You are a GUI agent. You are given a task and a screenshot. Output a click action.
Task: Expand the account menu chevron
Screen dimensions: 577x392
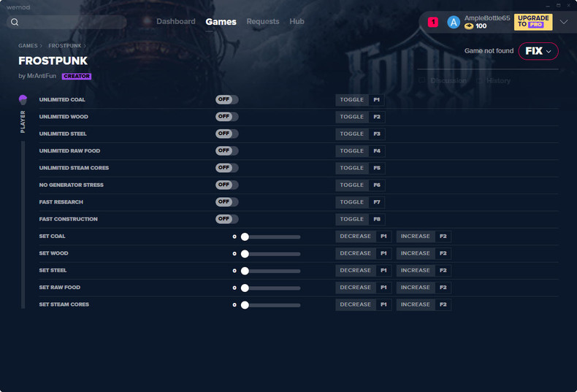564,22
